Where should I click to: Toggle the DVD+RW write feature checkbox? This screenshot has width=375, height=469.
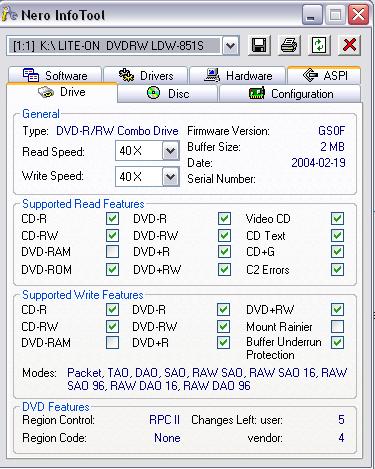tap(337, 310)
